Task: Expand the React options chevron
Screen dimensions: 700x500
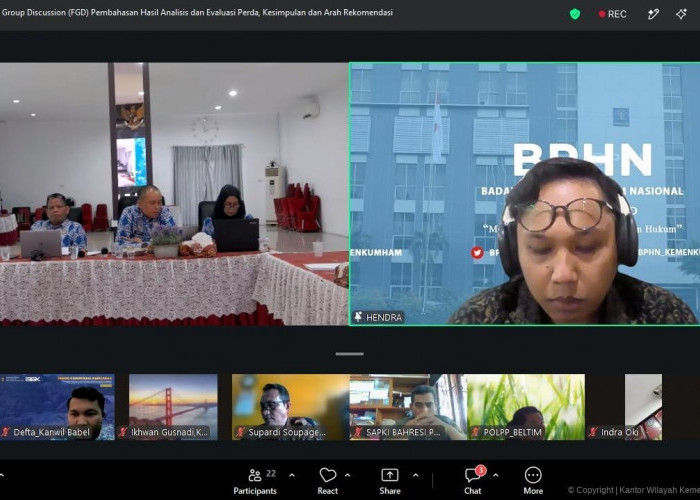Action: point(348,475)
